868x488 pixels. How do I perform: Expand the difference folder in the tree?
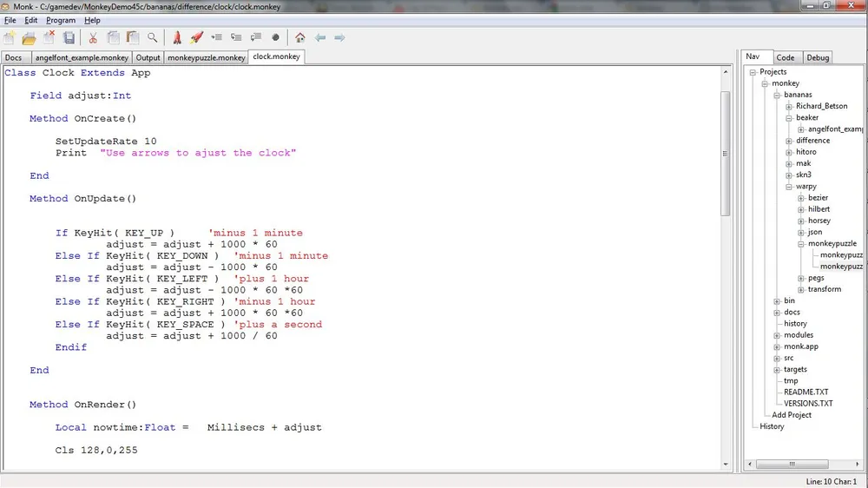pos(789,141)
